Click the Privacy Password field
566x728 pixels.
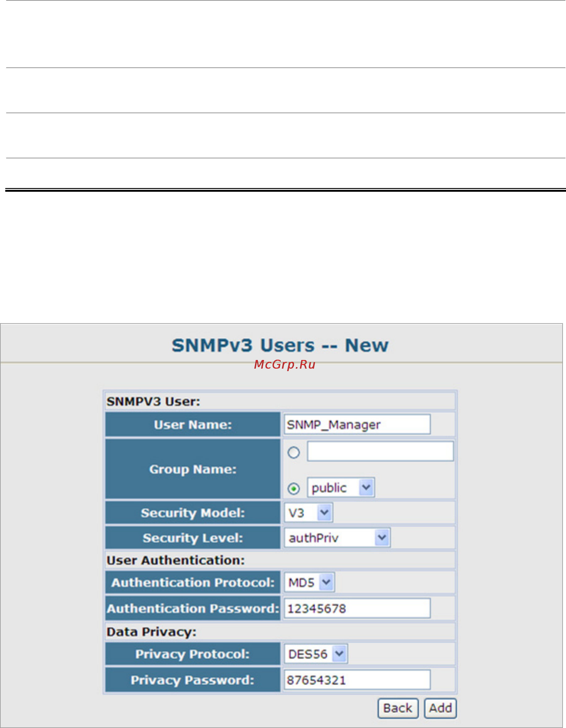point(357,680)
